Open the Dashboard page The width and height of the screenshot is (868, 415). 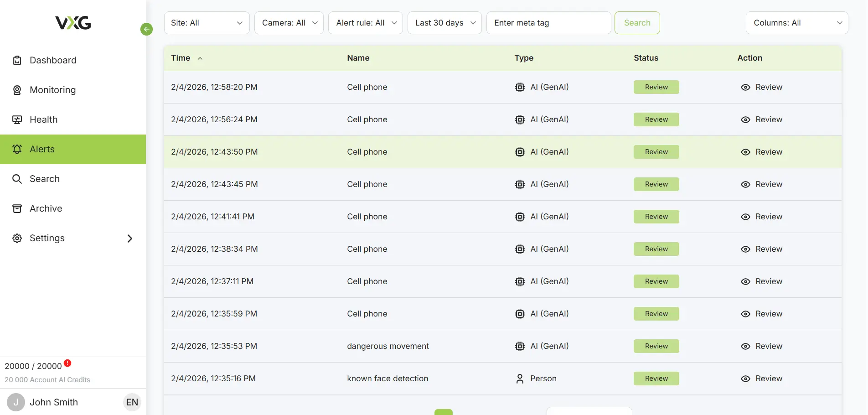73,60
